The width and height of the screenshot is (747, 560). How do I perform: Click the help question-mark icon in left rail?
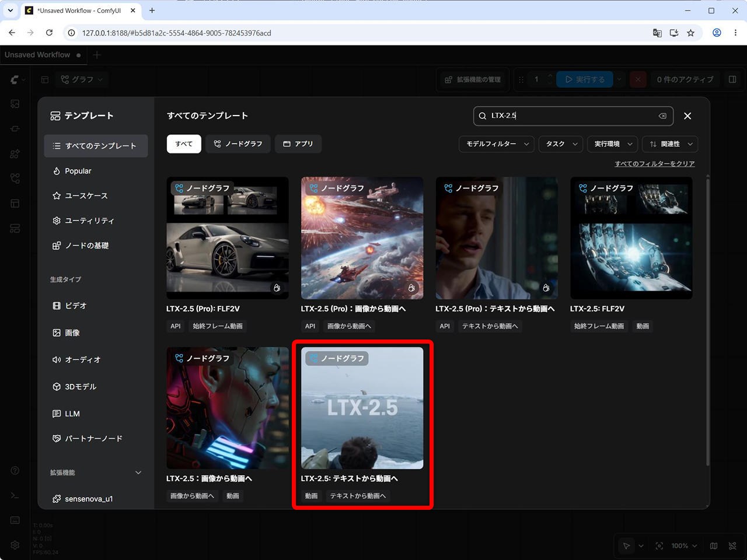point(15,471)
